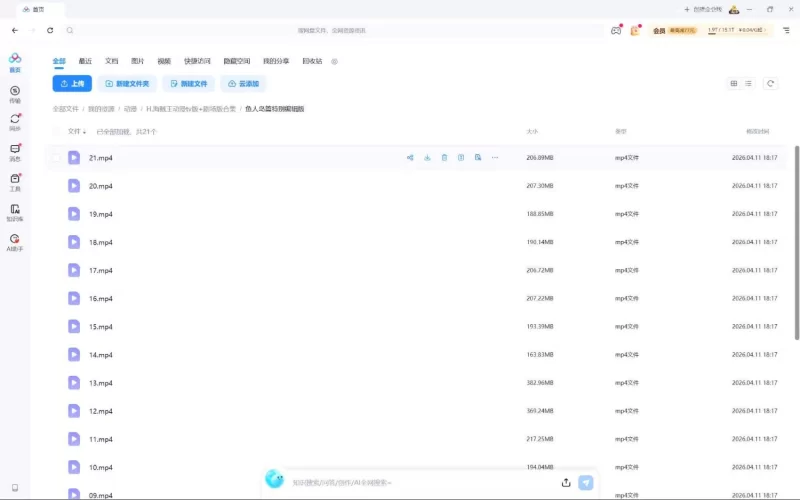Switch to the 回收站 tab
Viewport: 800px width, 500px height.
312,61
